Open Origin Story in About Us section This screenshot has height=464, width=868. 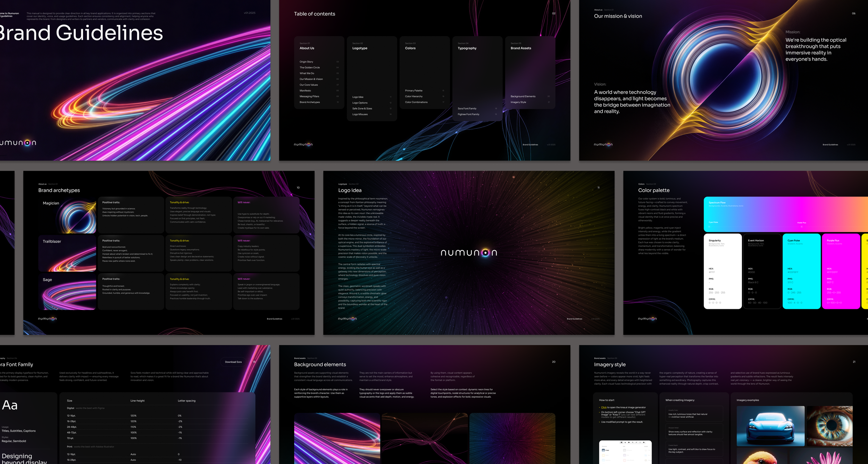[x=307, y=62]
